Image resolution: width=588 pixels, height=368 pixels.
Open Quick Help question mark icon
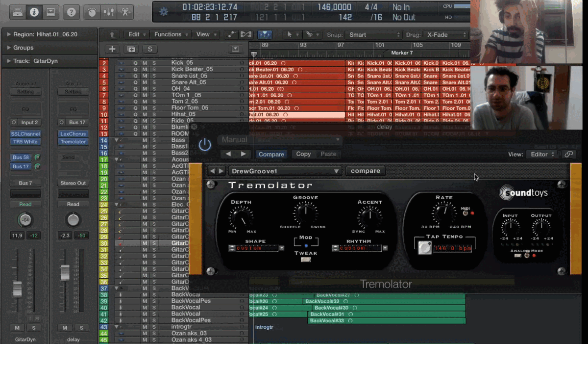(x=71, y=12)
